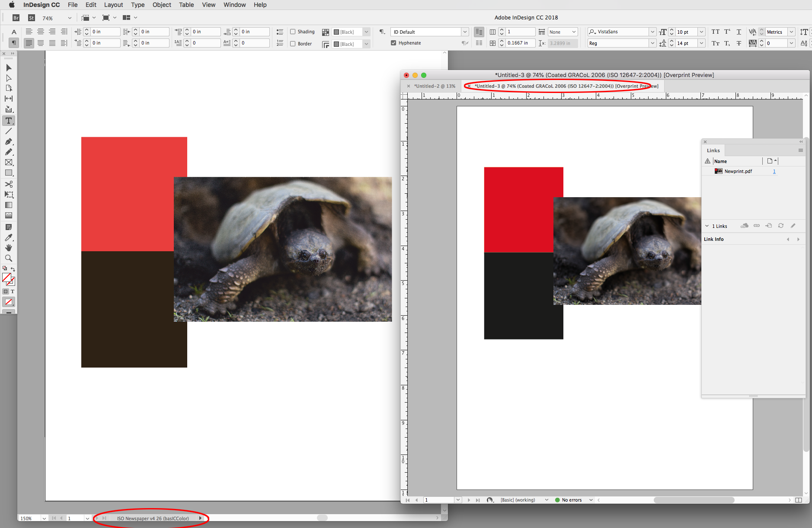Switch to the Untitled-2 document tab
The image size is (812, 528).
tap(435, 86)
